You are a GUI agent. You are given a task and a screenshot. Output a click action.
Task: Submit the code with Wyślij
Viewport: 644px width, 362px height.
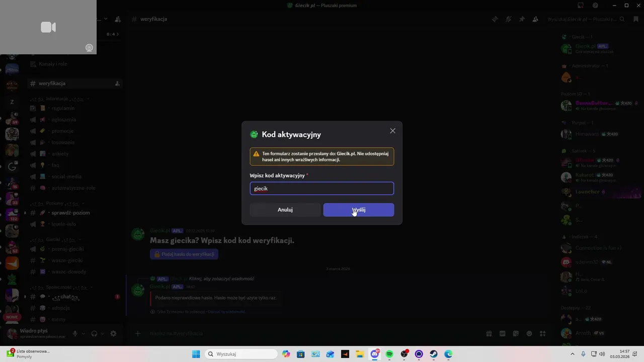[x=359, y=210]
